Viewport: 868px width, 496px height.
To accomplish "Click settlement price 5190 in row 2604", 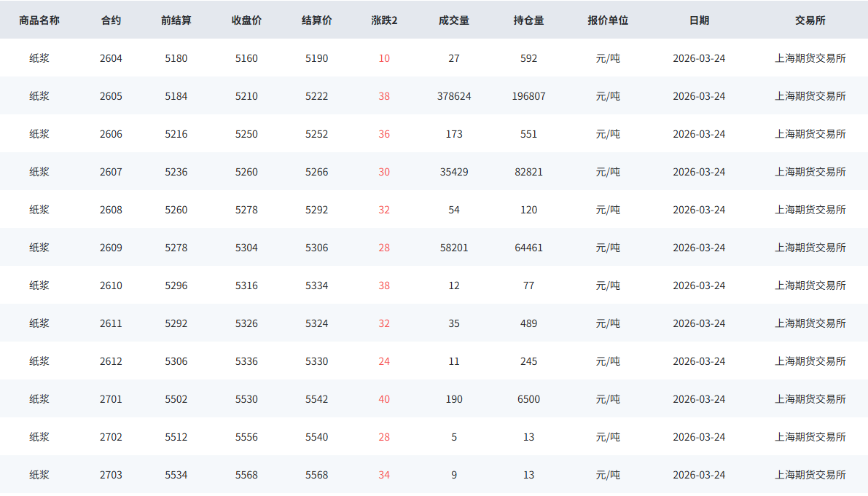I will click(x=316, y=58).
